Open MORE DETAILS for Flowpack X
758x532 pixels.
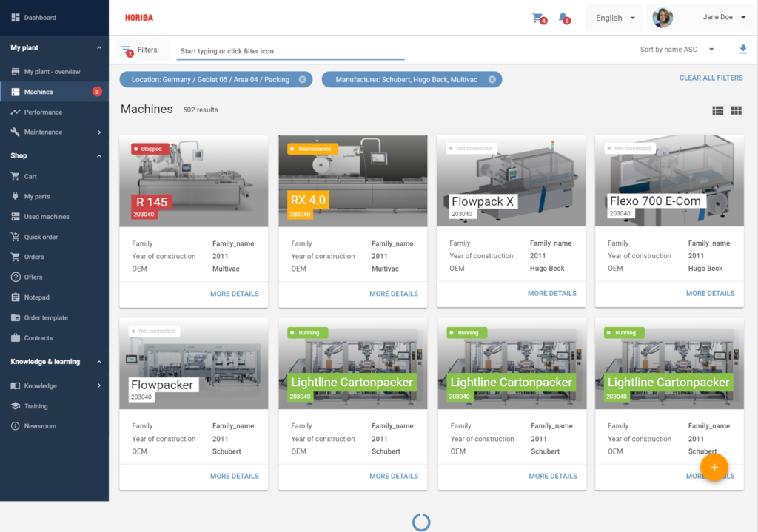point(552,293)
